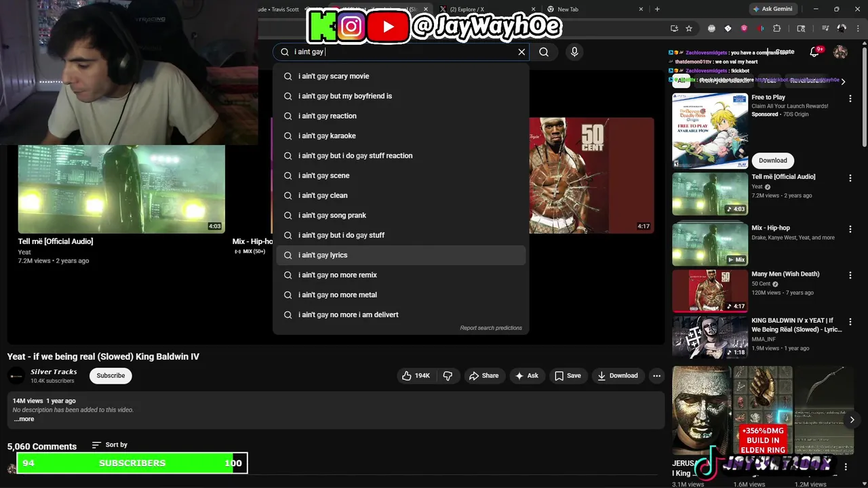Select suggestion 'i ain't gay no more remix'

point(401,275)
